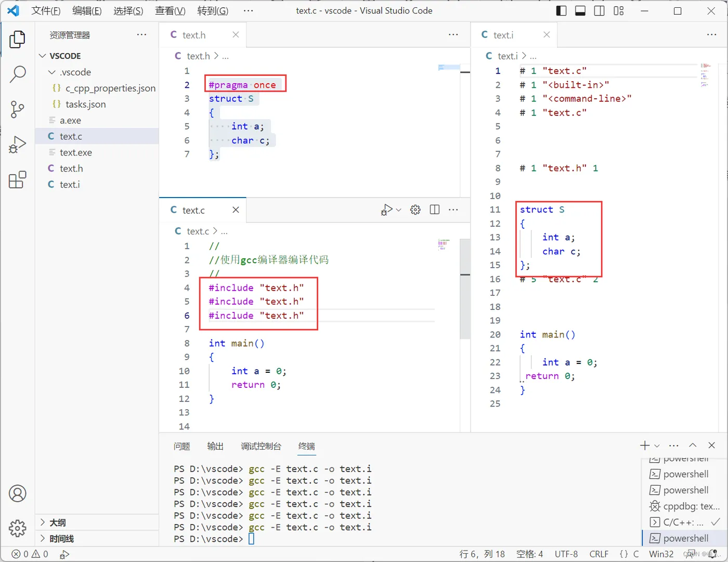728x562 pixels.
Task: Open the 文件(F) menu
Action: pos(46,11)
